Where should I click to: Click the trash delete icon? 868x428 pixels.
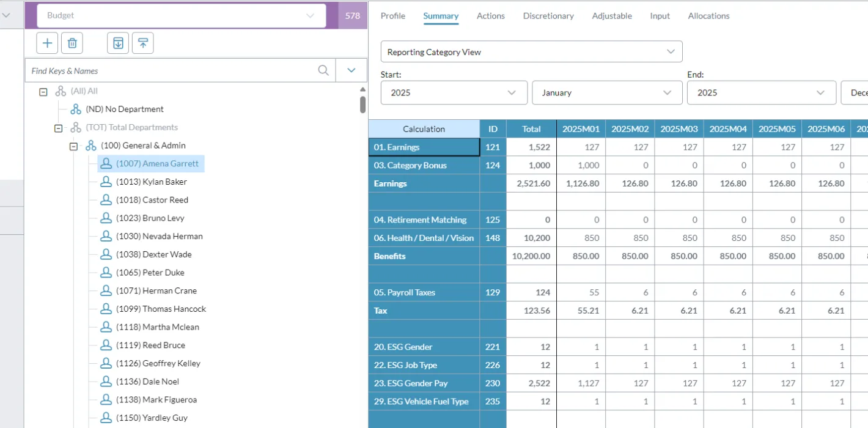coord(72,43)
